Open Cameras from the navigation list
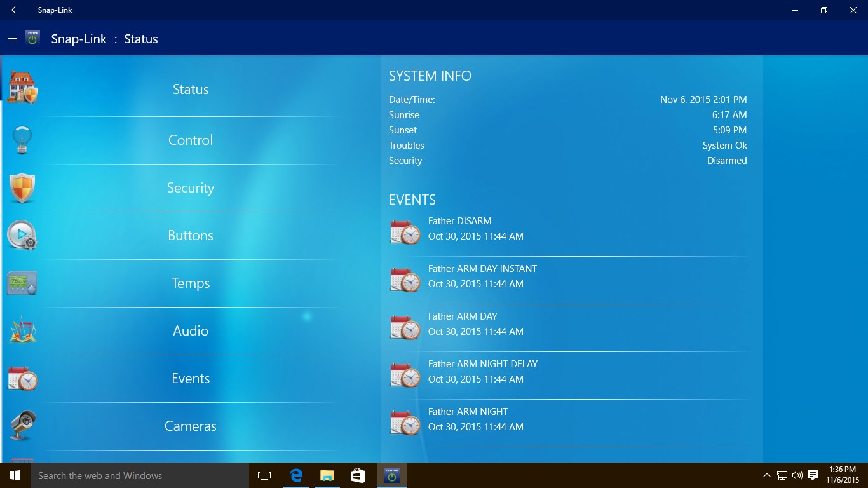This screenshot has height=488, width=868. (x=190, y=426)
